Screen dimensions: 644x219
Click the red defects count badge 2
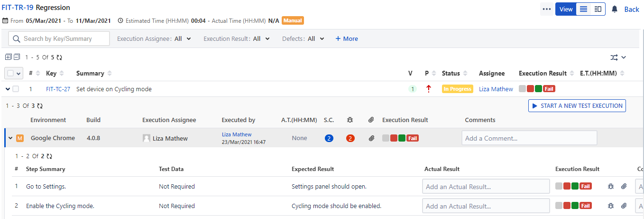350,138
